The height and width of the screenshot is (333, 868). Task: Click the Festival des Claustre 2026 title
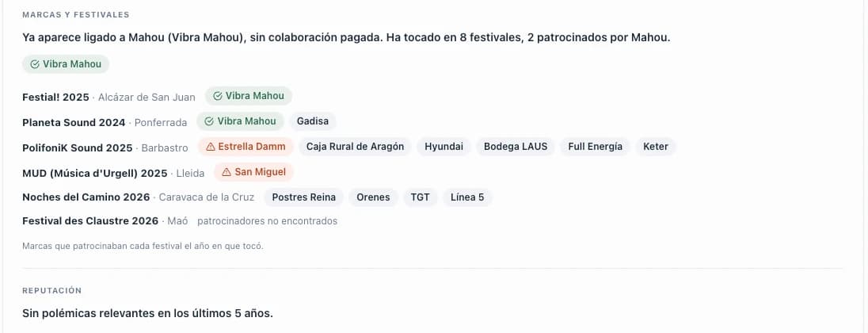pyautogui.click(x=90, y=221)
